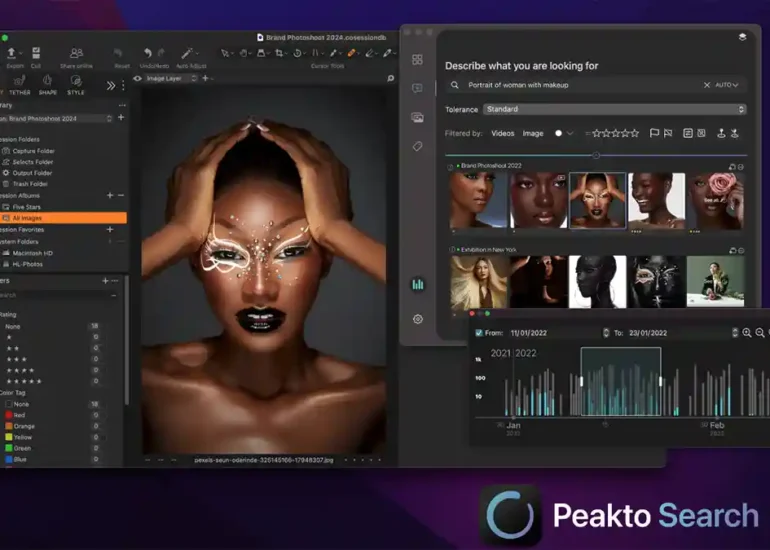Click the Export icon in Capture One toolbar

[x=12, y=53]
